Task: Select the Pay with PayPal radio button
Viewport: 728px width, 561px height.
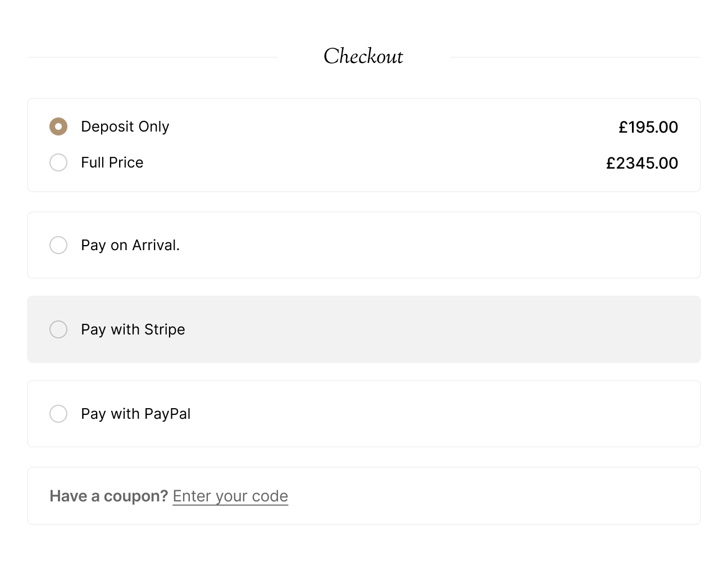Action: click(58, 414)
